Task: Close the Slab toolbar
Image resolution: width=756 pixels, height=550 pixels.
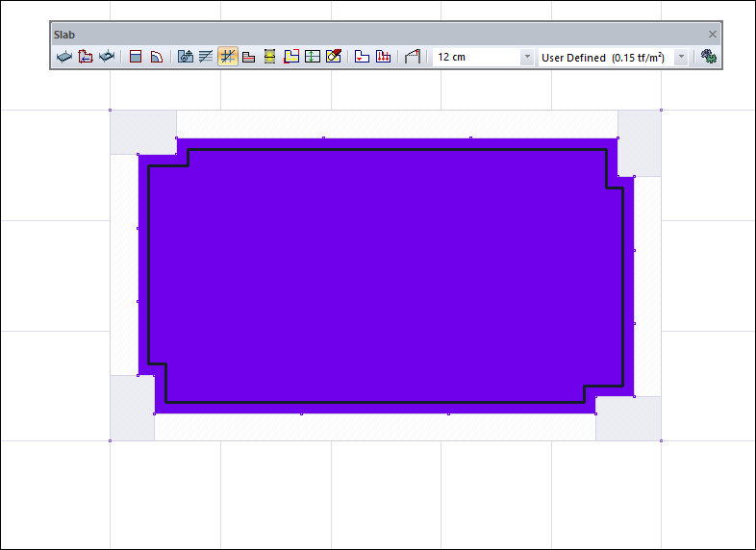Action: tap(713, 34)
